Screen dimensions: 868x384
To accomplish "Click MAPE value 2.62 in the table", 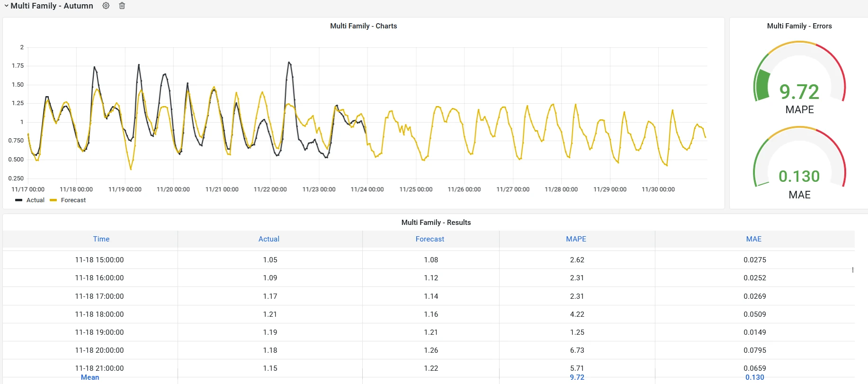I will tap(577, 260).
